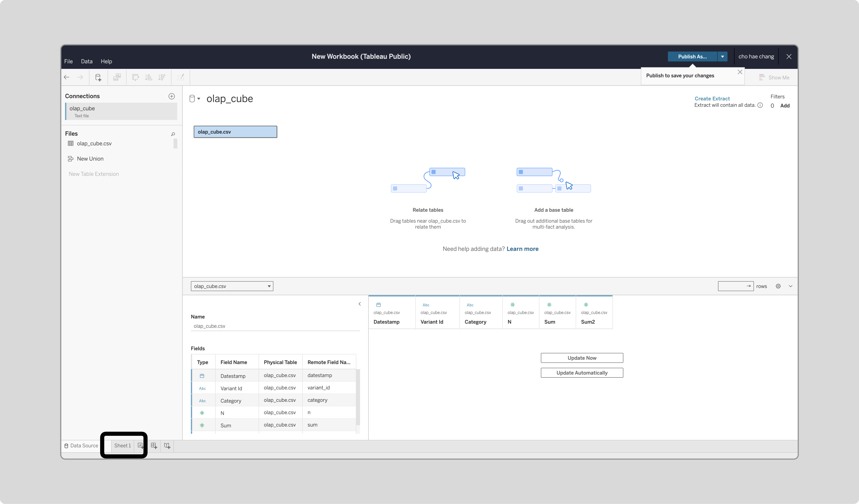Screen dimensions: 859x504
Task: Click the Fields table vertical scrollbar
Action: [358, 397]
